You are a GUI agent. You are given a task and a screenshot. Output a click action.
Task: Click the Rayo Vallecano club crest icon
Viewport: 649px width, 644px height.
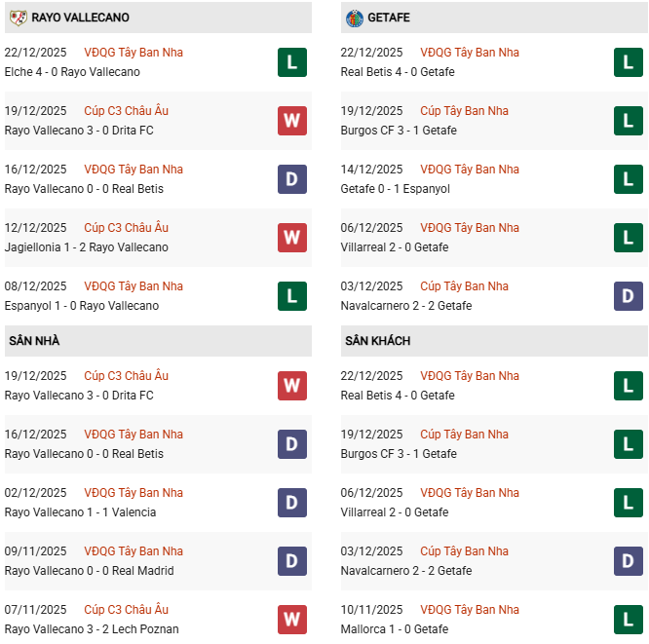click(17, 18)
